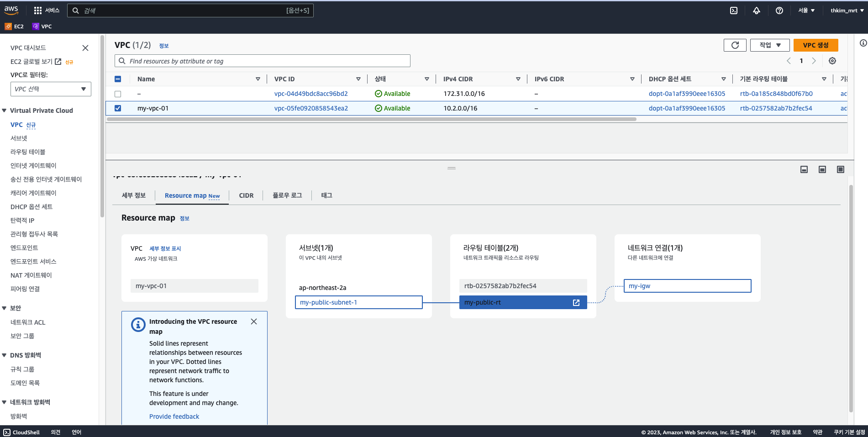This screenshot has height=437, width=868.
Task: Select rtb-0257582ab7b2fec54 in resource map
Action: click(x=523, y=286)
